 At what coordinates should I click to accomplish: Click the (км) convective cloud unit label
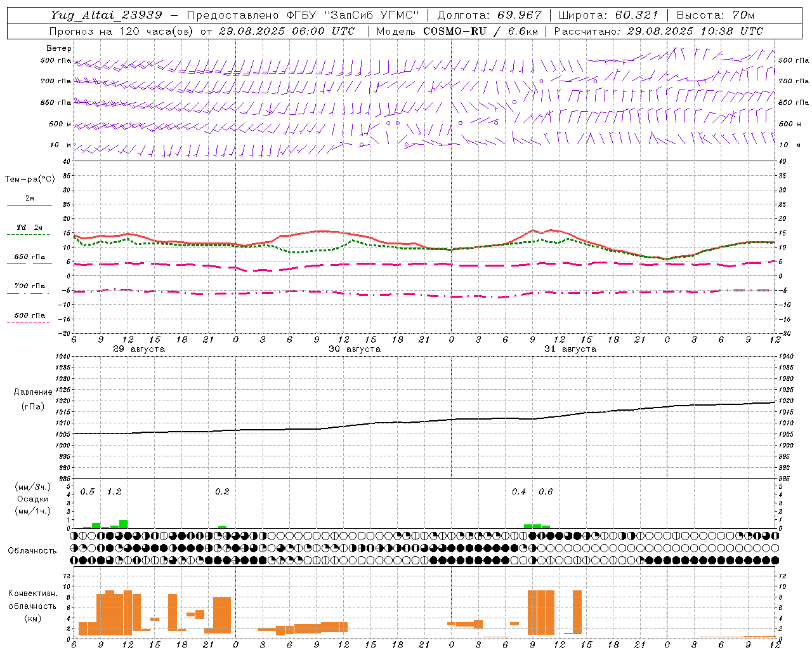(x=33, y=618)
